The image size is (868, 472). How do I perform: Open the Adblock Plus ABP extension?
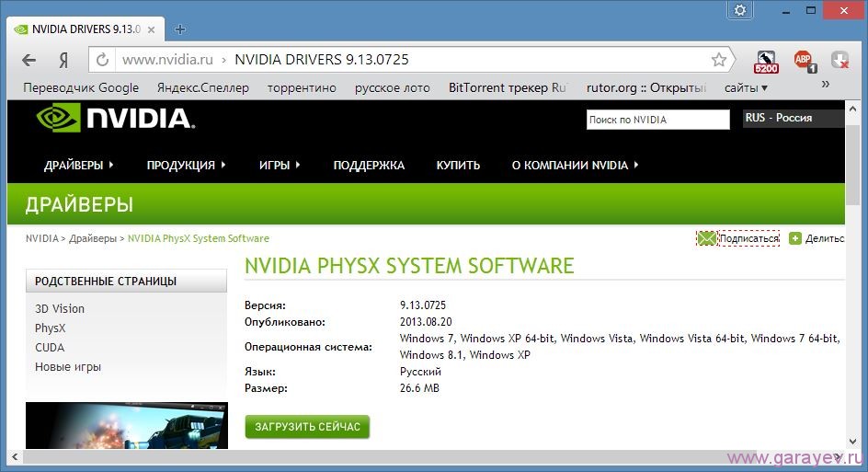(x=805, y=61)
